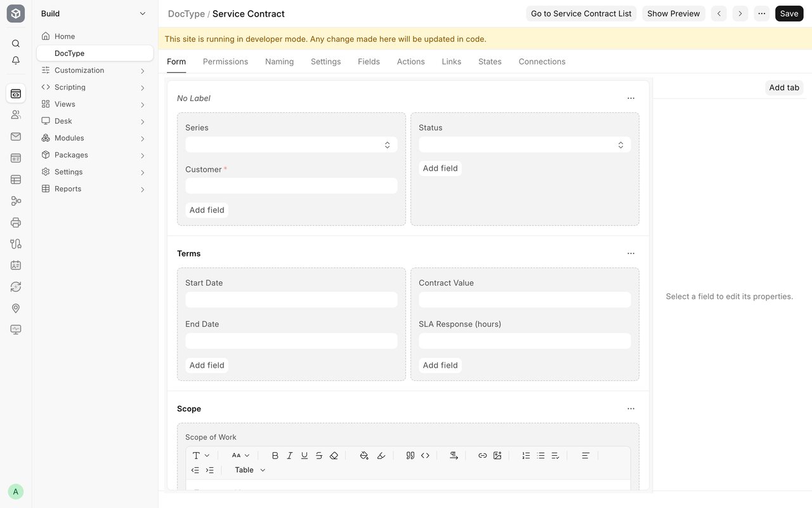Open the Fields tab

click(369, 62)
